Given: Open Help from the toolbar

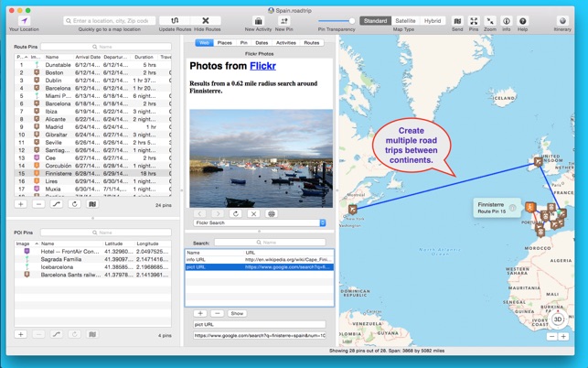Looking at the screenshot, I should [x=522, y=21].
